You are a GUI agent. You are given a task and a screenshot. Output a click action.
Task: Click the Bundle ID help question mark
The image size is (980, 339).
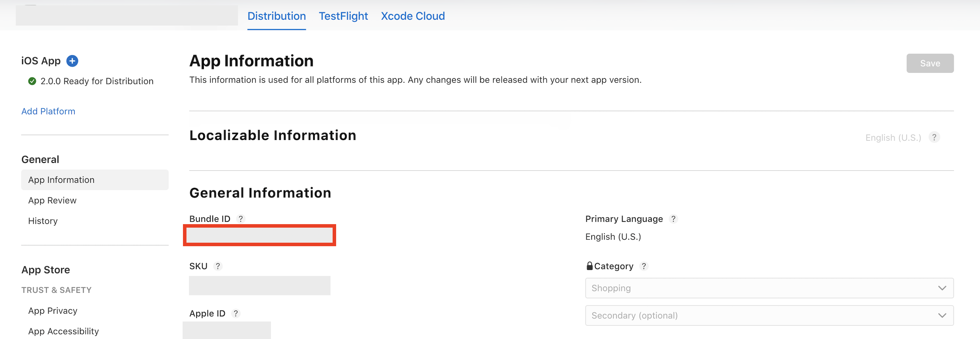(x=240, y=219)
